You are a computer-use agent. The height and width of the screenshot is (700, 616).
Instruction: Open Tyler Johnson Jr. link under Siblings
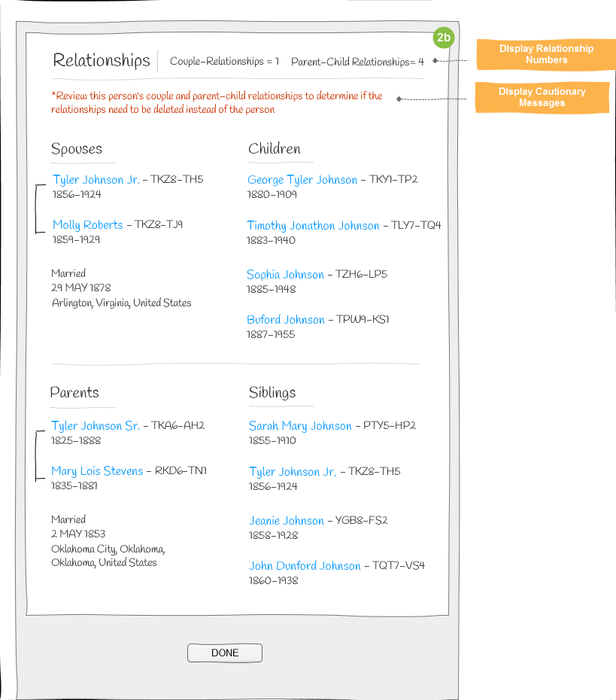click(x=293, y=472)
